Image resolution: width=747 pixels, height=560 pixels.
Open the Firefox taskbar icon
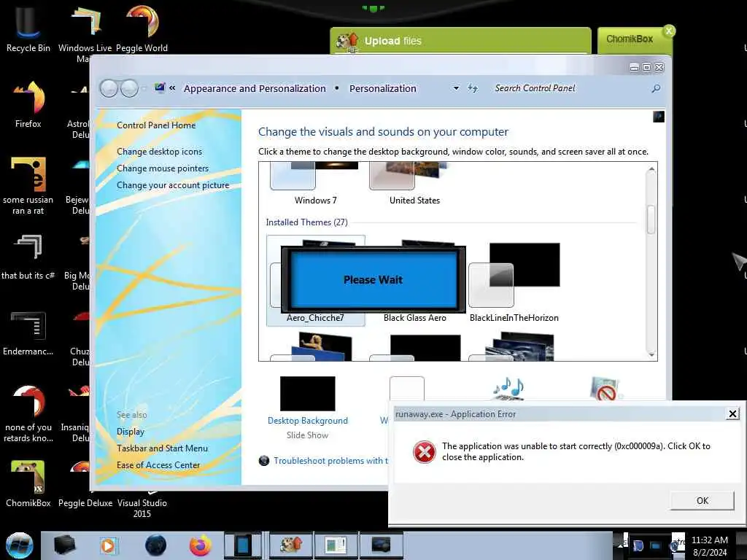pyautogui.click(x=200, y=545)
